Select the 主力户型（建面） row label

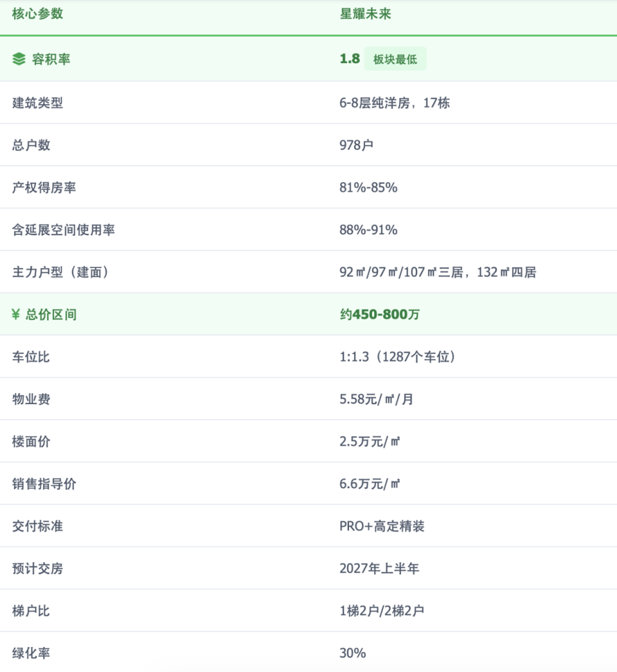click(x=60, y=272)
